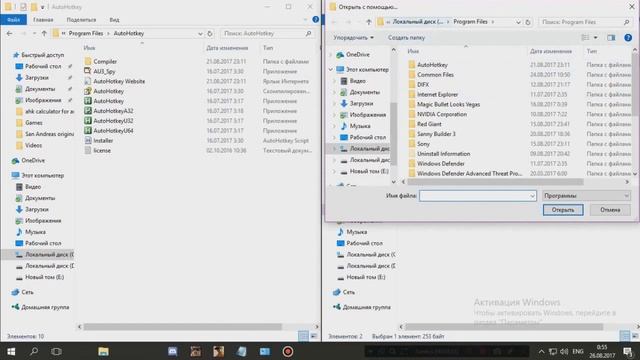Image resolution: width=640 pixels, height=360 pixels.
Task: Open the Вид ribbon tab
Action: 114,20
